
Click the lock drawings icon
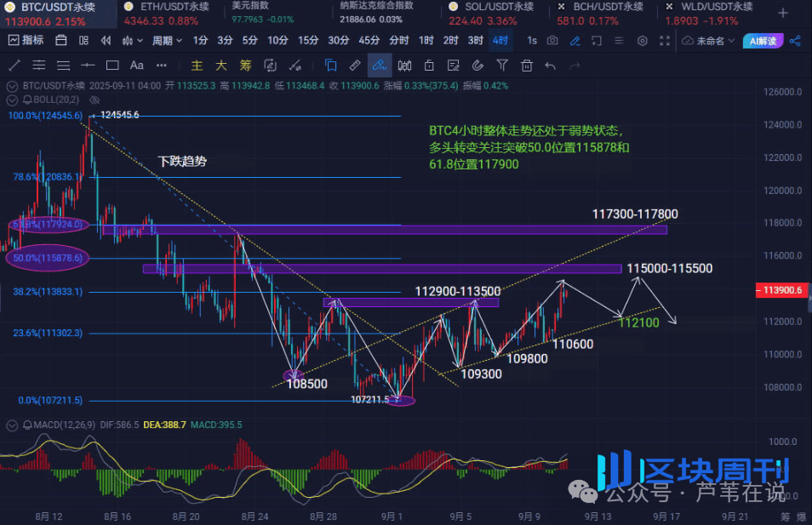point(429,66)
